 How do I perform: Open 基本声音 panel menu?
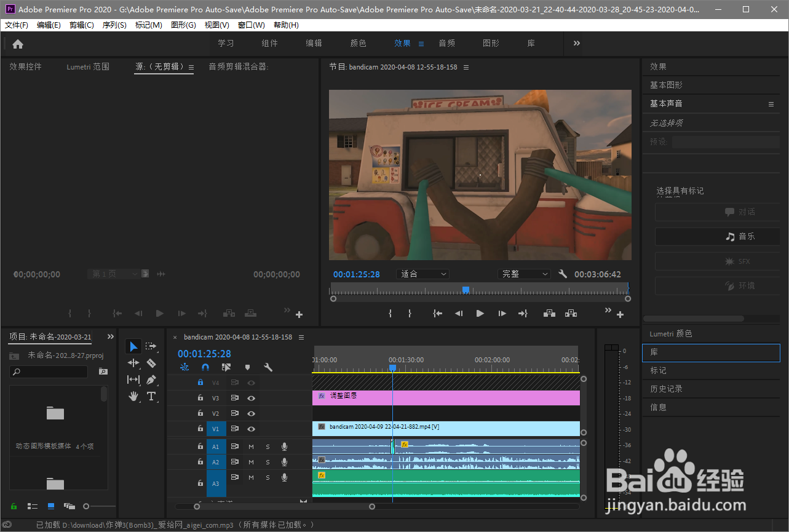tap(771, 105)
